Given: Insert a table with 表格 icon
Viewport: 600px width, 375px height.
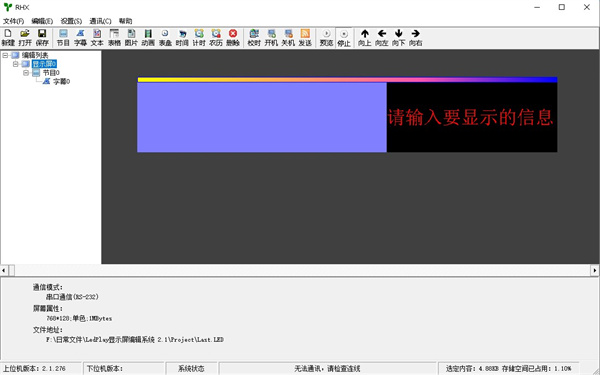Looking at the screenshot, I should coord(114,38).
